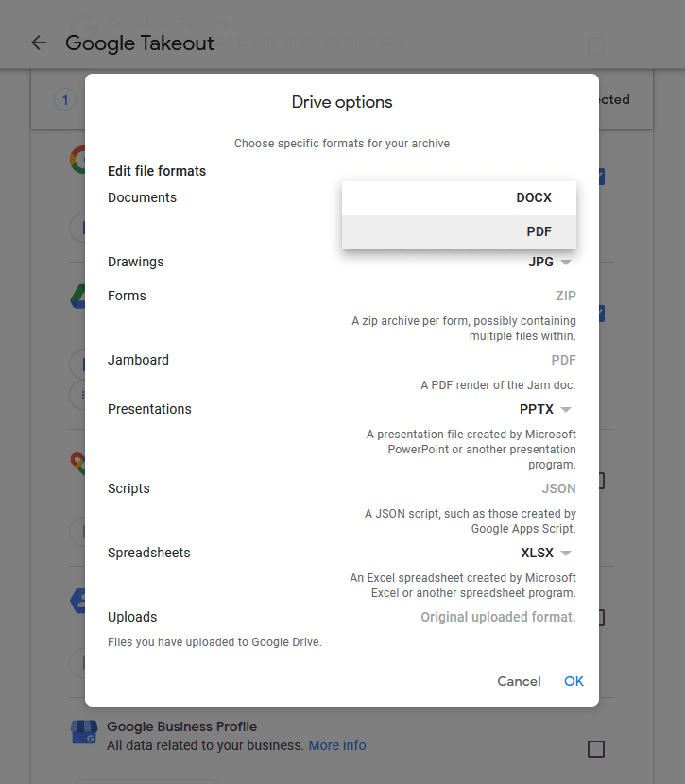Open the Presentations PPTX format dropdown
Viewport: 685px width, 784px height.
pyautogui.click(x=545, y=409)
